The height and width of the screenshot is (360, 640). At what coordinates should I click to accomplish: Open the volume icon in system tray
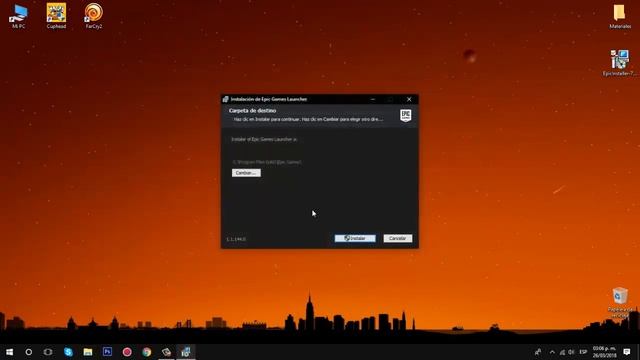coord(571,352)
